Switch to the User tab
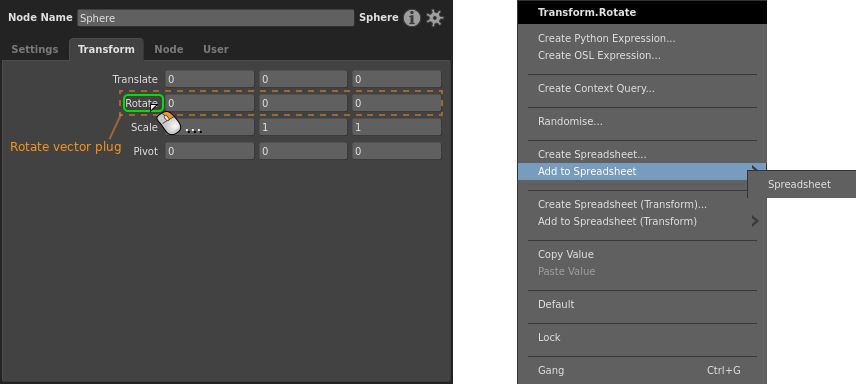Screen dimensions: 856x384 (x=216, y=49)
